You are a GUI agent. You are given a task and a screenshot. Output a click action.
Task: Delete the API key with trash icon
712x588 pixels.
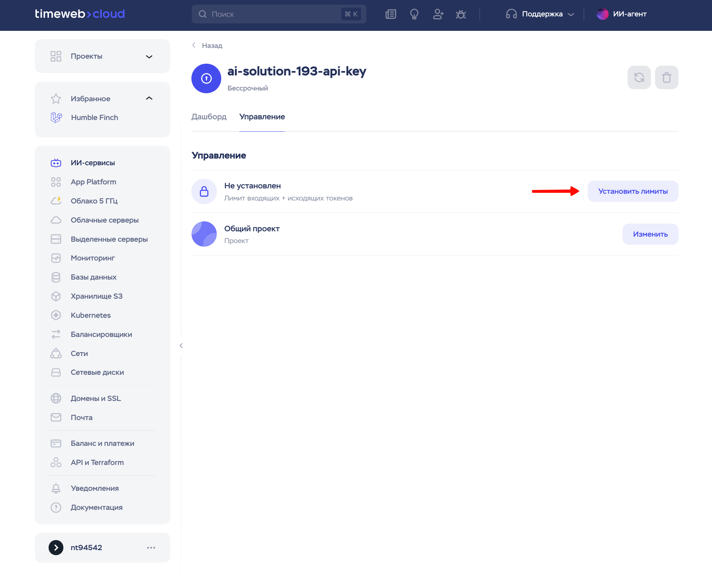pos(666,77)
